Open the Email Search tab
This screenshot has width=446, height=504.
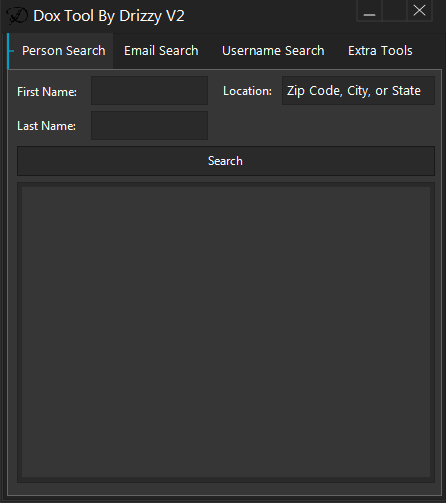161,51
